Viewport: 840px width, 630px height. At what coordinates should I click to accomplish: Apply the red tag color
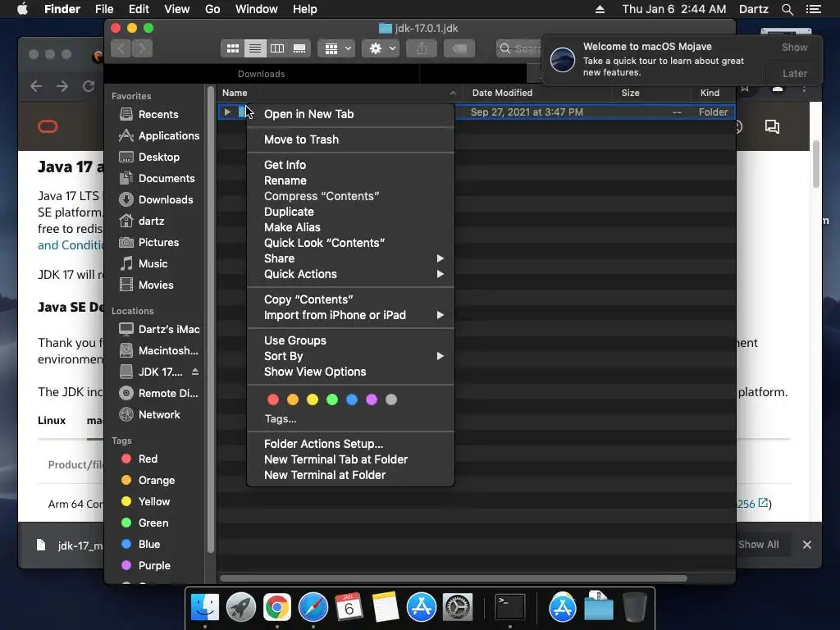(x=273, y=399)
